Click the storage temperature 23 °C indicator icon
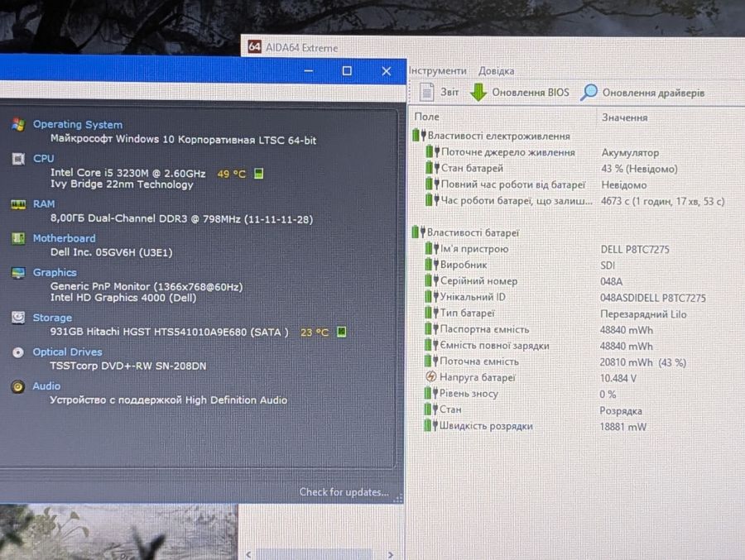 341,332
